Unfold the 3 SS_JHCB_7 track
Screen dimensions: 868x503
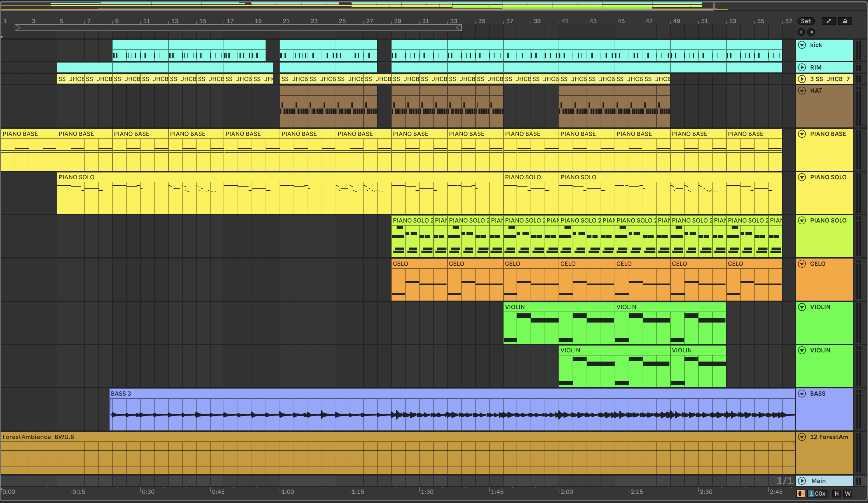tap(802, 79)
